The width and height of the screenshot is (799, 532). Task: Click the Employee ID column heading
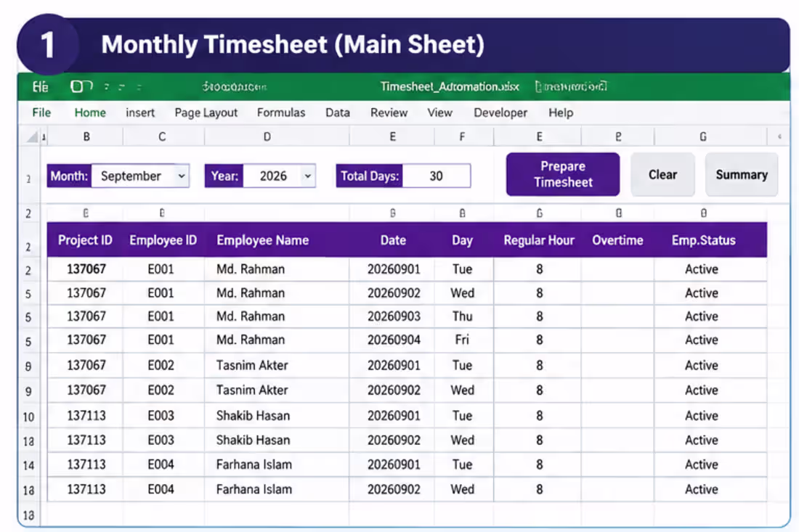pos(163,240)
